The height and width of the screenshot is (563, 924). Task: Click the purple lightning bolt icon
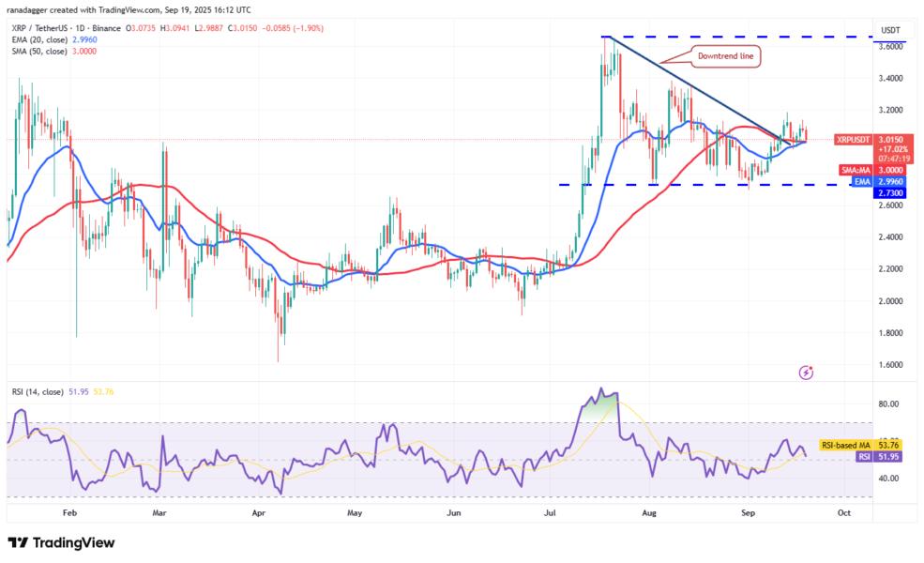pyautogui.click(x=806, y=373)
